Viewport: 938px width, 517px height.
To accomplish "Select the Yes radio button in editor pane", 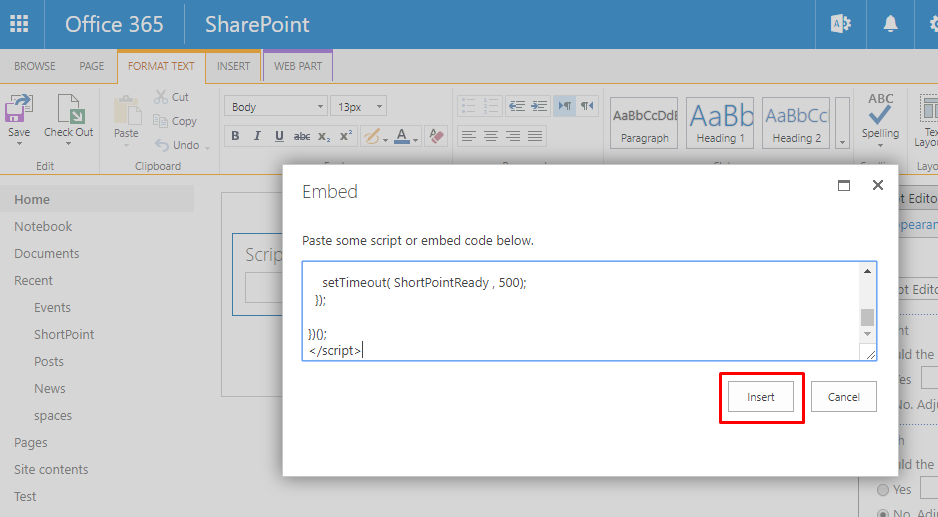I will pyautogui.click(x=882, y=489).
